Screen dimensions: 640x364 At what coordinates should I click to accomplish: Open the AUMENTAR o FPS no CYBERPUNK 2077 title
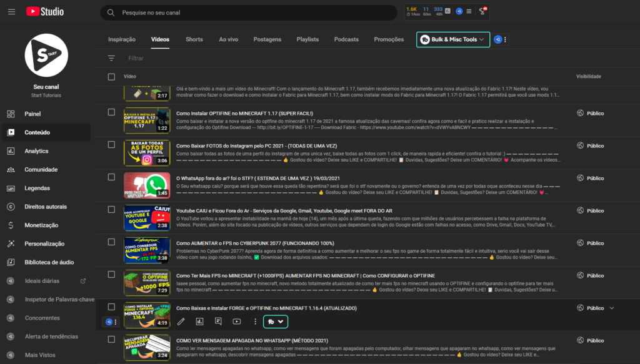255,243
